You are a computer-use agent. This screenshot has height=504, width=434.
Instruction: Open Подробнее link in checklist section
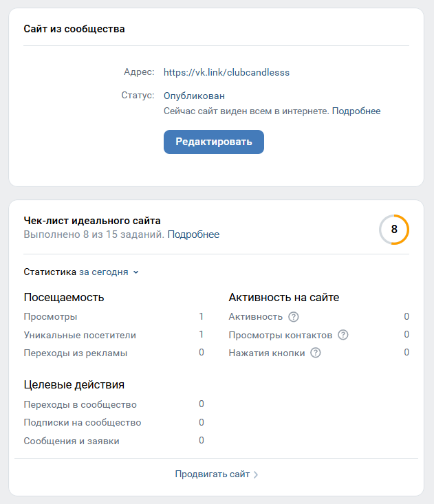tap(193, 234)
